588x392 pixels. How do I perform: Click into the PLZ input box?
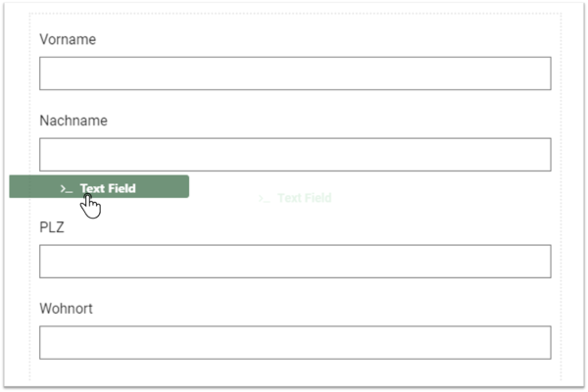point(295,262)
